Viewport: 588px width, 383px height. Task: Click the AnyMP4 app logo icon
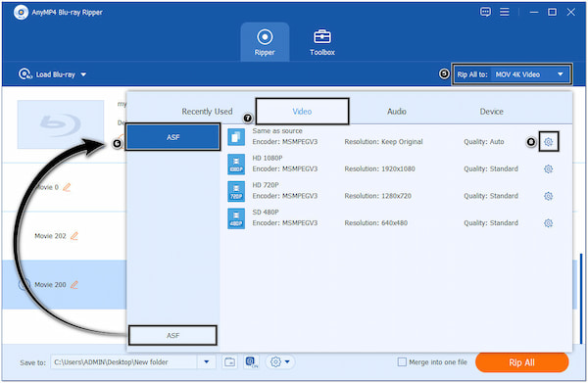[x=21, y=12]
